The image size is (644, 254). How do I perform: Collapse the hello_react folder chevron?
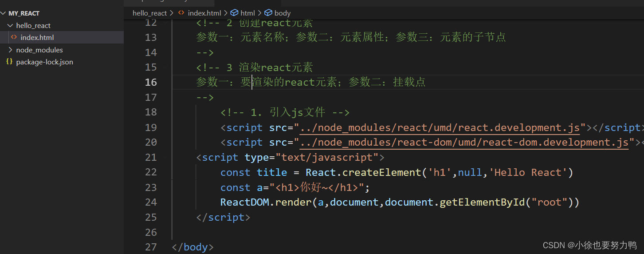[x=10, y=26]
